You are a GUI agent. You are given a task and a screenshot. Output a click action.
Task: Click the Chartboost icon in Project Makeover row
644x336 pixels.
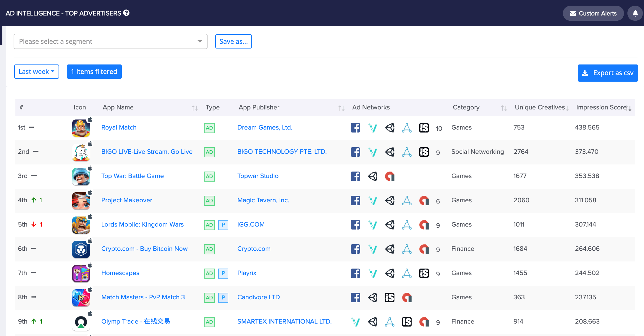click(424, 201)
